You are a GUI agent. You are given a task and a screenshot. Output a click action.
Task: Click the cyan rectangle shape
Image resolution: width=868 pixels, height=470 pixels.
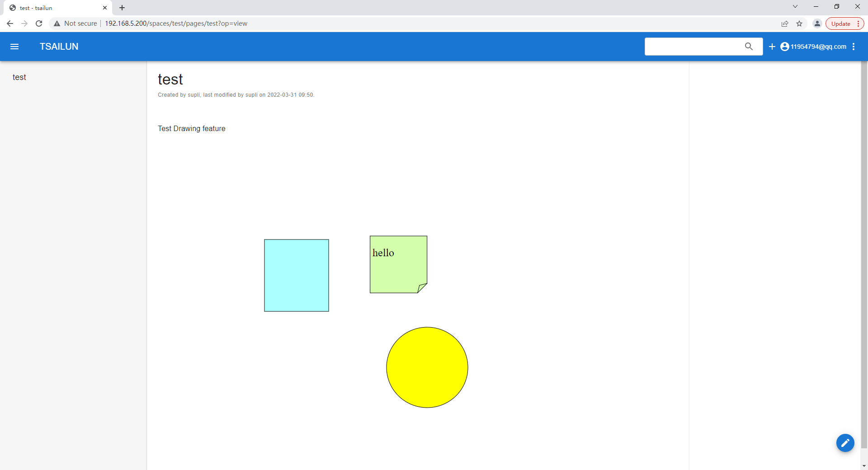297,276
